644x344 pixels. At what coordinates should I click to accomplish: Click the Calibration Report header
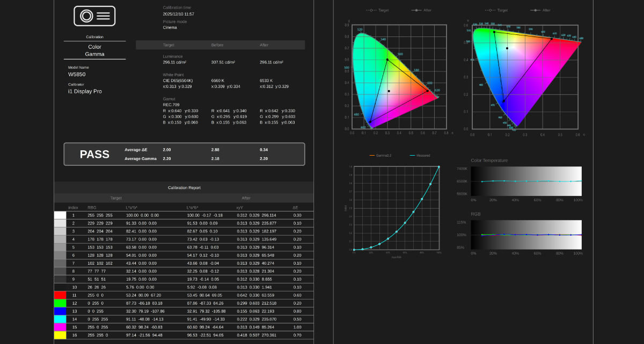[x=184, y=187]
